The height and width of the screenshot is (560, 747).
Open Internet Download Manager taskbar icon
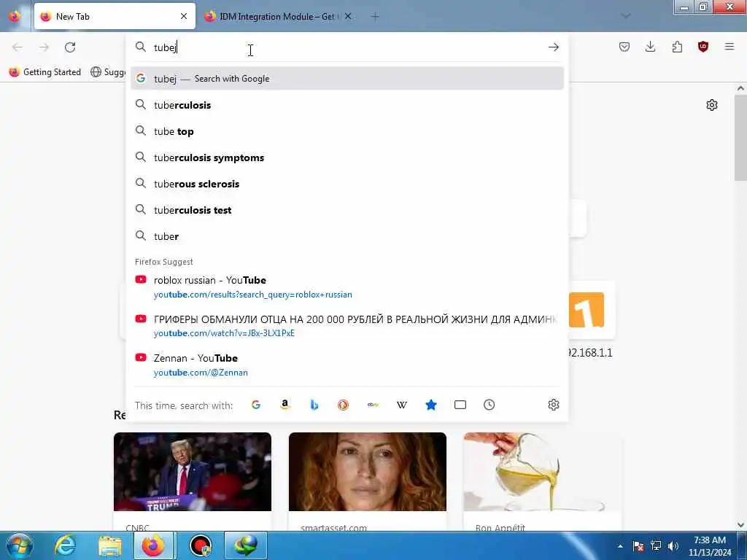[x=246, y=545]
